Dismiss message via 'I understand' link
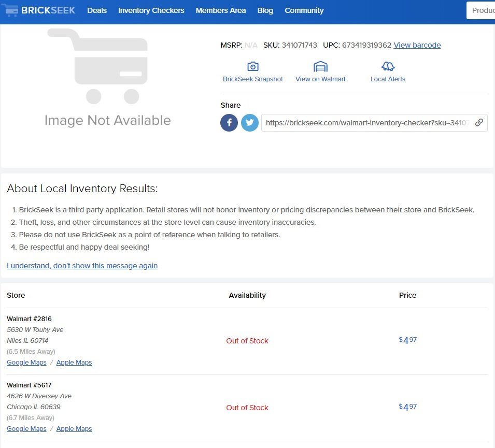495x448 pixels. pyautogui.click(x=82, y=266)
